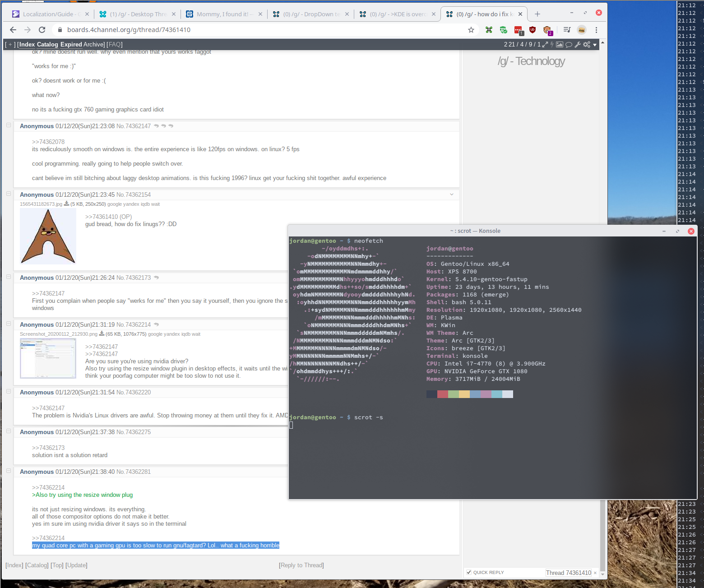The width and height of the screenshot is (704, 588).
Task: Open the Archive link in header
Action: pos(93,44)
